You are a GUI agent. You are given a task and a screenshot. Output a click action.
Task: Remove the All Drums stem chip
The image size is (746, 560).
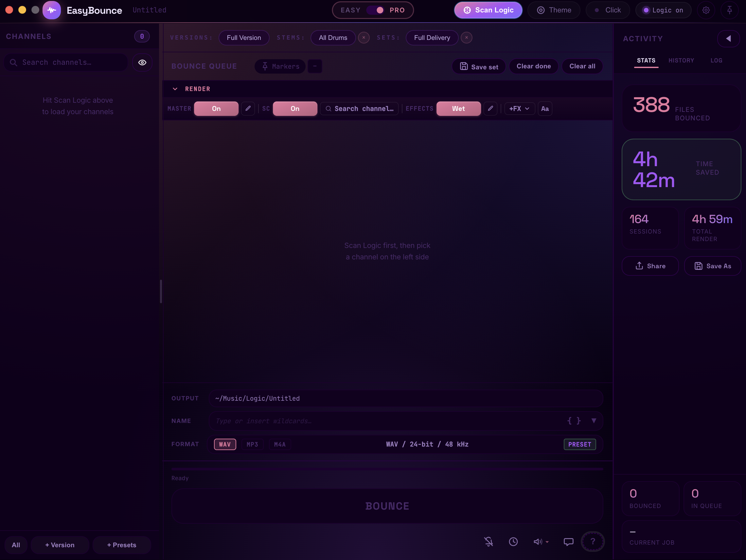[364, 37]
